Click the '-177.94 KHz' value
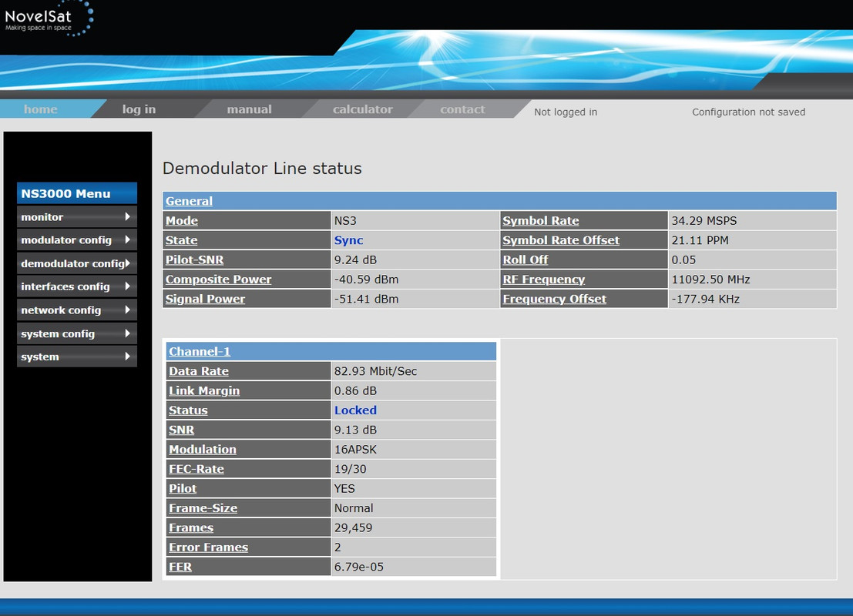 click(706, 299)
